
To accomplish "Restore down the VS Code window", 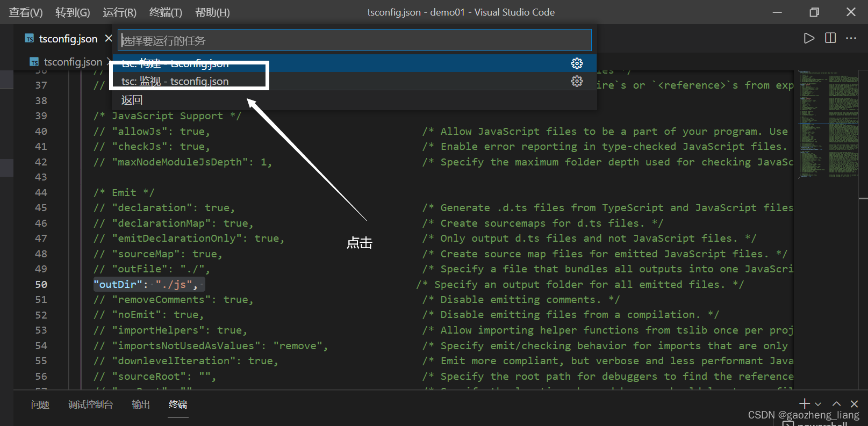I will (x=814, y=12).
